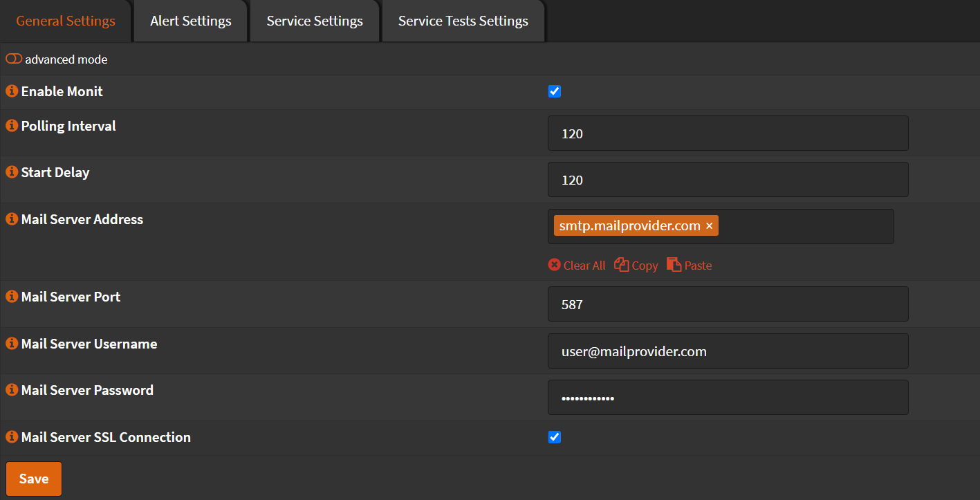This screenshot has width=980, height=500.
Task: Show help for Mail Server Password
Action: 12,390
